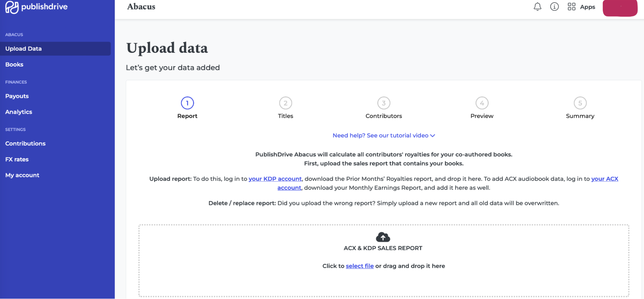Click the PublishDrive logo
Screen dimensions: 644x299
(36, 7)
